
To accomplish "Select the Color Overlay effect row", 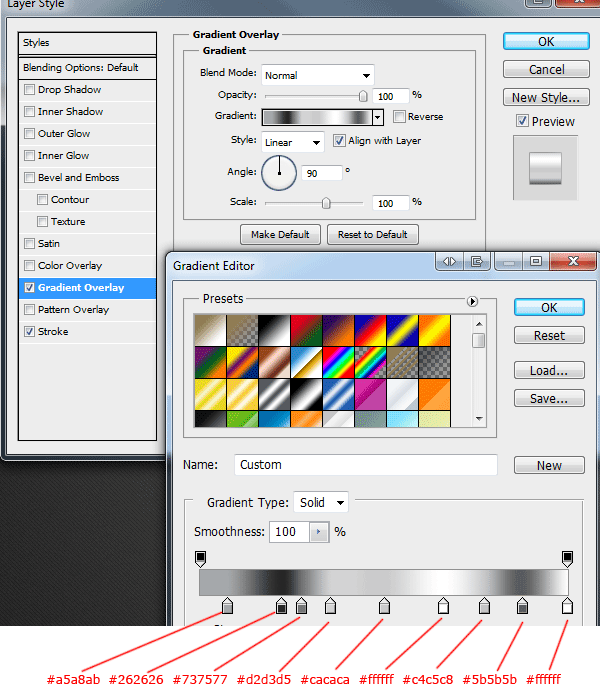I will (88, 266).
